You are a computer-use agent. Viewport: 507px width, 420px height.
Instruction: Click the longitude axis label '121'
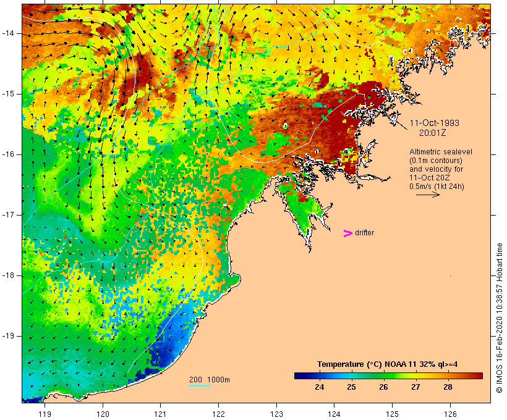160,414
